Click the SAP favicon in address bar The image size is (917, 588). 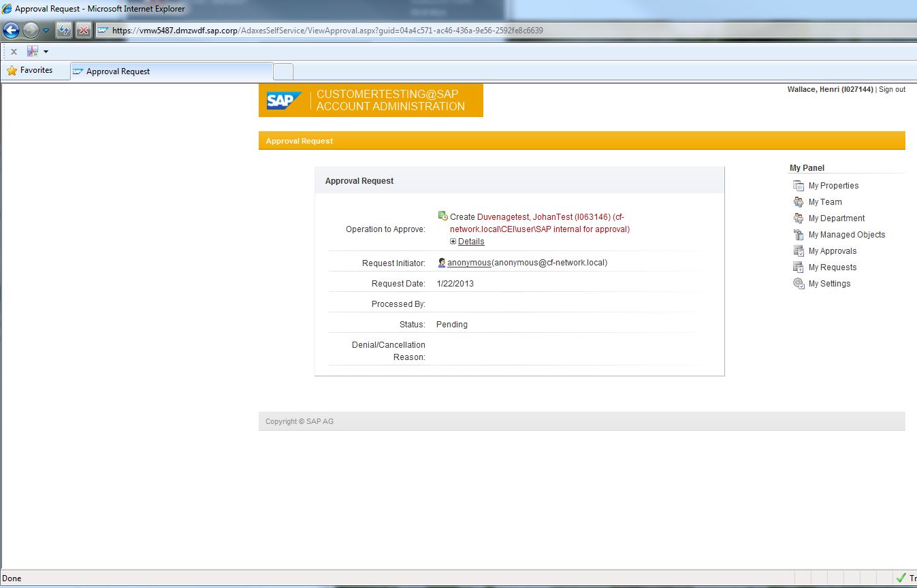(x=103, y=30)
